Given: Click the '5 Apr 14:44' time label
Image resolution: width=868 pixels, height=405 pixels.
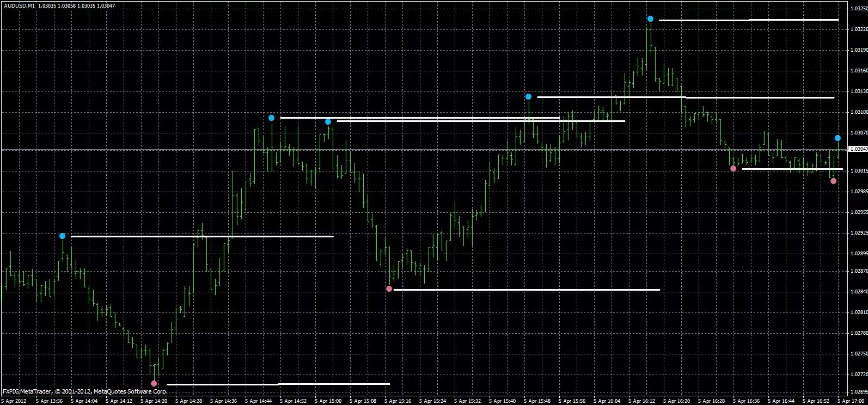Looking at the screenshot, I should point(259,401).
